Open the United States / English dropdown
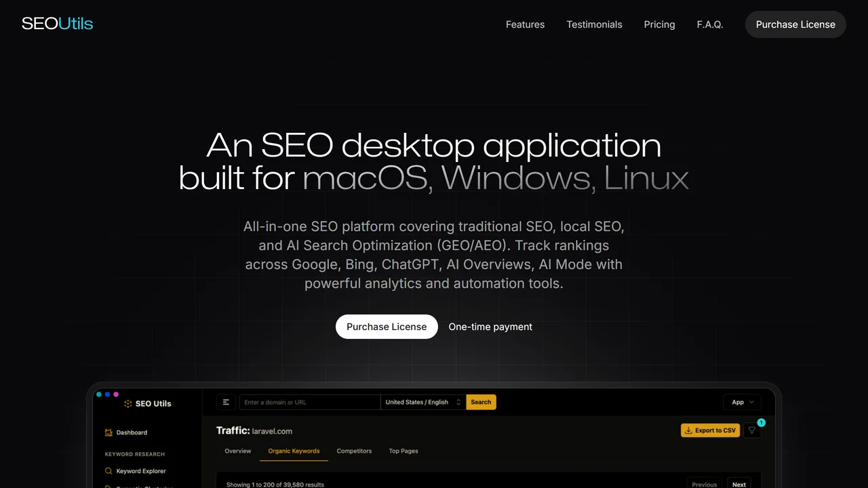 (423, 402)
